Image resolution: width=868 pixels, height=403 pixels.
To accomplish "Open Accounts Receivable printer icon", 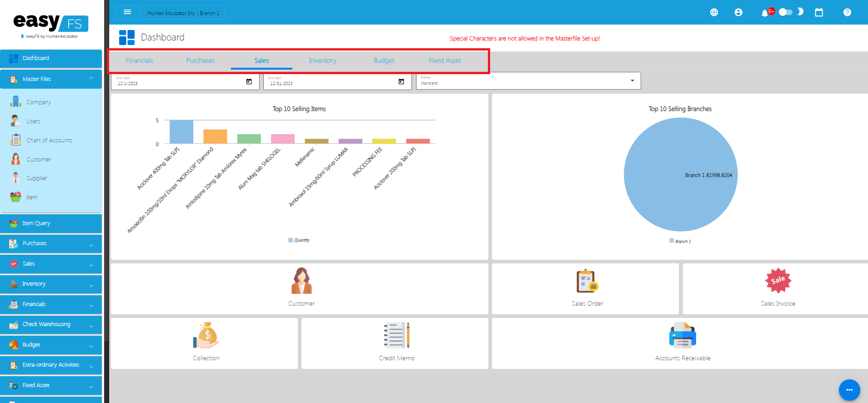I will click(x=682, y=335).
